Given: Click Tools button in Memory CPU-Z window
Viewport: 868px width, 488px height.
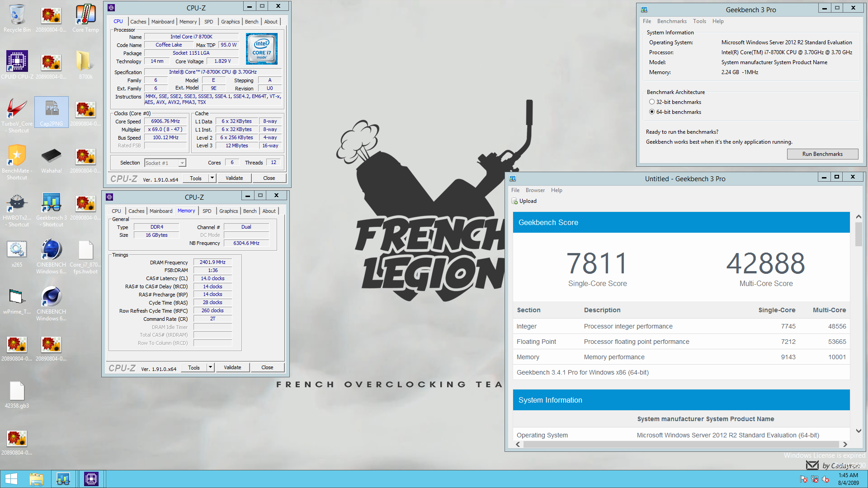Looking at the screenshot, I should point(194,367).
